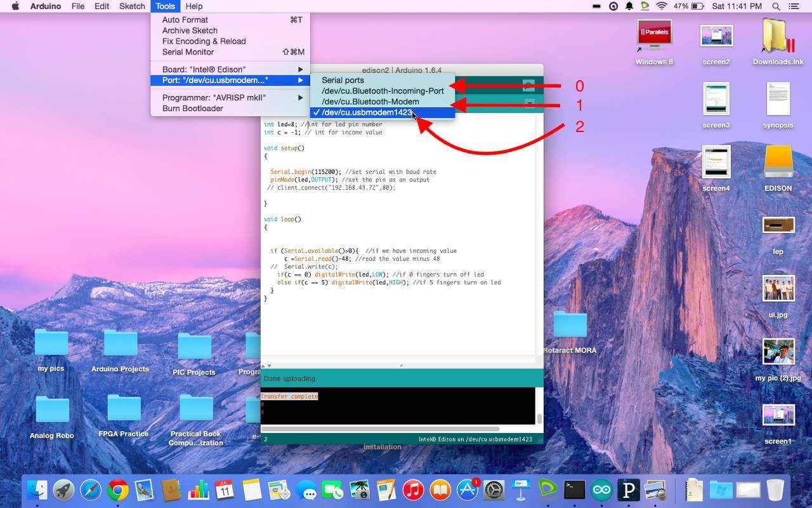Image resolution: width=812 pixels, height=508 pixels.
Task: Choose Burn Bootloader menu entry
Action: click(230, 109)
